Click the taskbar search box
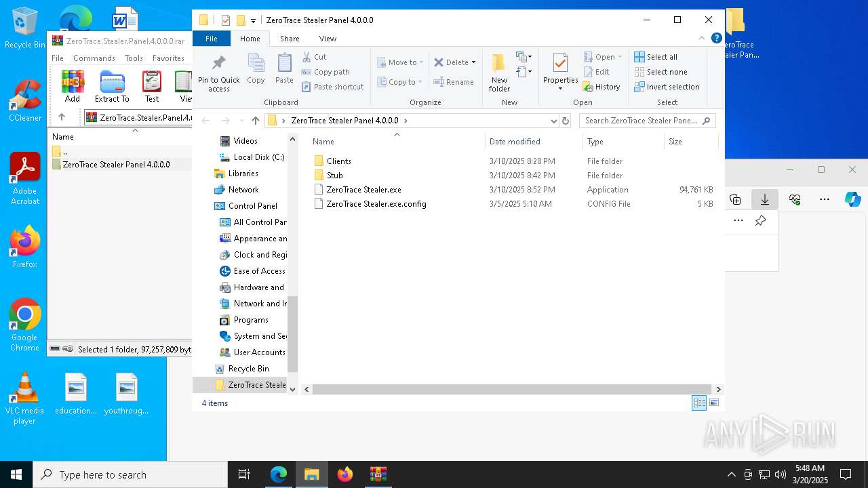Screen dimensions: 868x488 130,474
